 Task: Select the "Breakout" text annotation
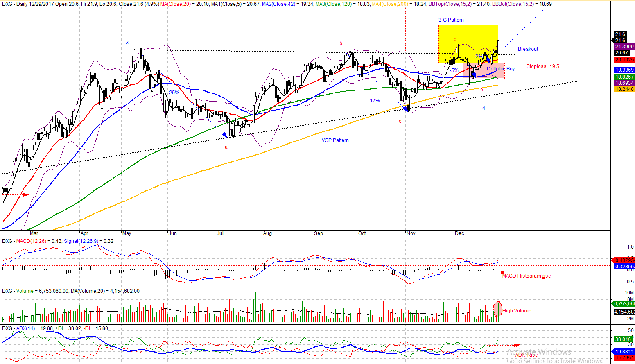528,49
